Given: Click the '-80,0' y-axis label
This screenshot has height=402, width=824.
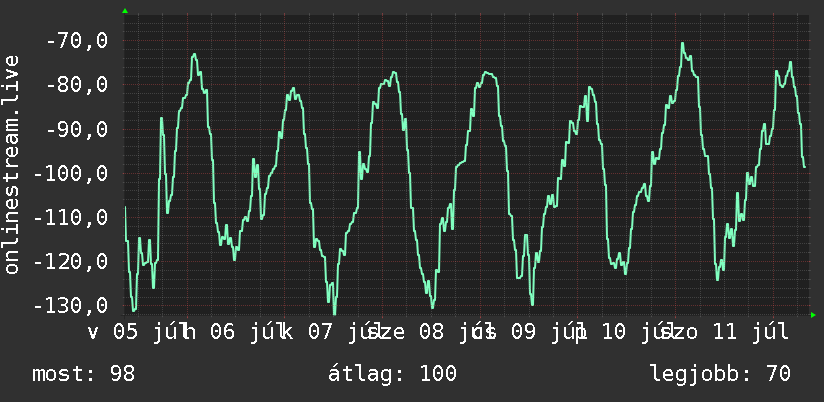Looking at the screenshot, I should tap(77, 85).
